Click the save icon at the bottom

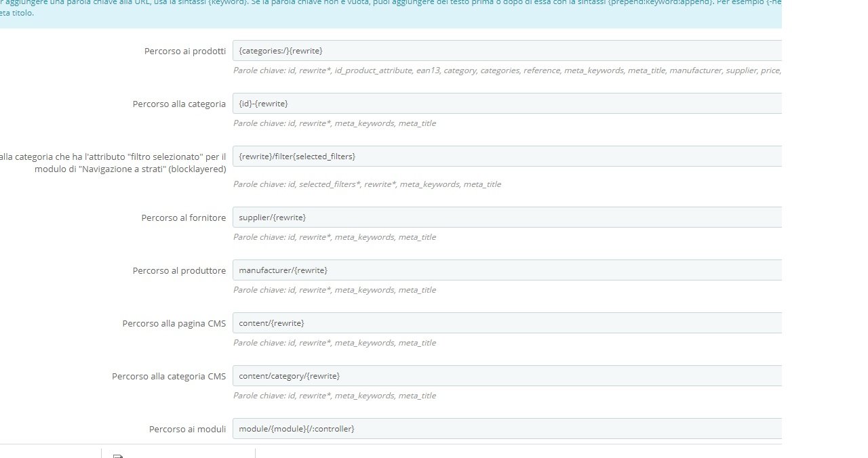(119, 456)
